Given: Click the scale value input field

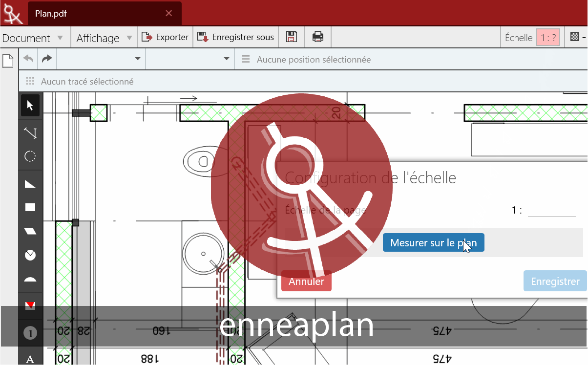Looking at the screenshot, I should [x=552, y=210].
